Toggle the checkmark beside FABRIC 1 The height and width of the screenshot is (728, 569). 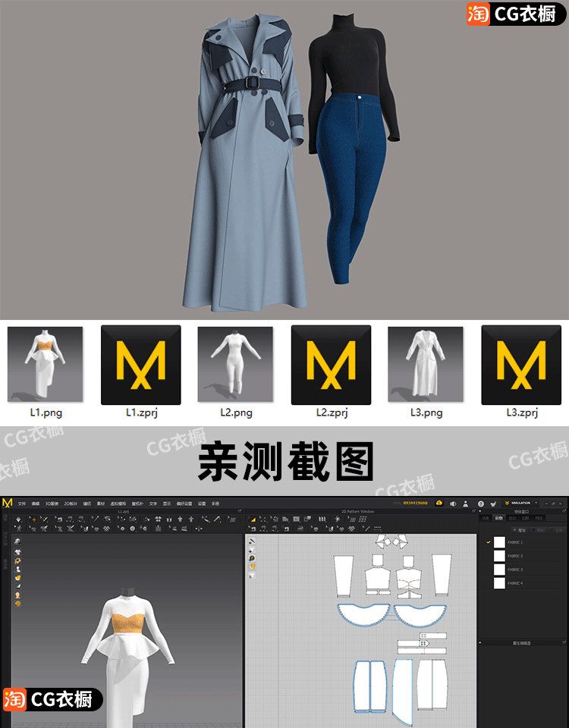(x=489, y=542)
